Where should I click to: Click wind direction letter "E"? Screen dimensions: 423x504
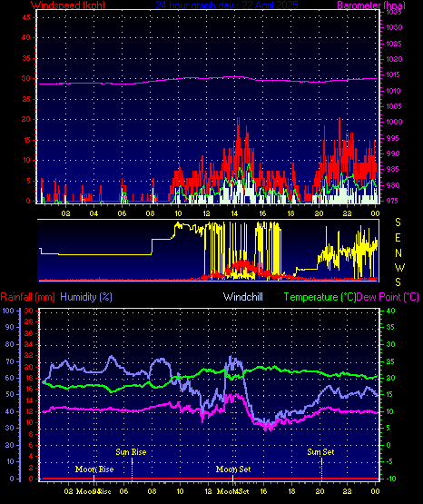point(398,238)
